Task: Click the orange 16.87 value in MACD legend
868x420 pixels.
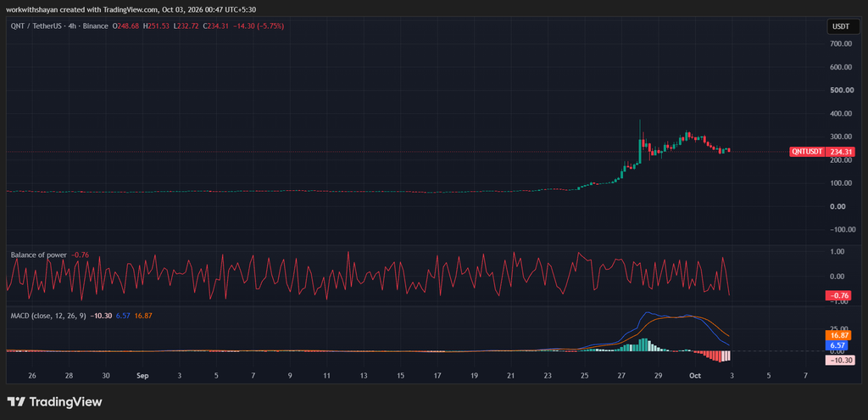Action: click(142, 316)
